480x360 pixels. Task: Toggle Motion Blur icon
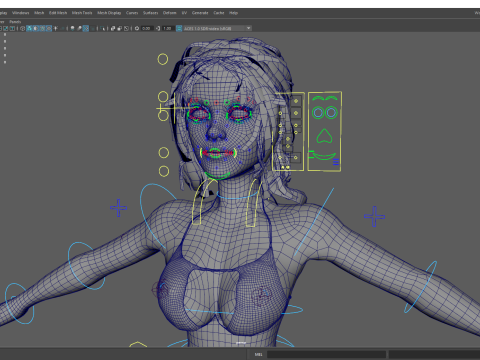(x=79, y=28)
